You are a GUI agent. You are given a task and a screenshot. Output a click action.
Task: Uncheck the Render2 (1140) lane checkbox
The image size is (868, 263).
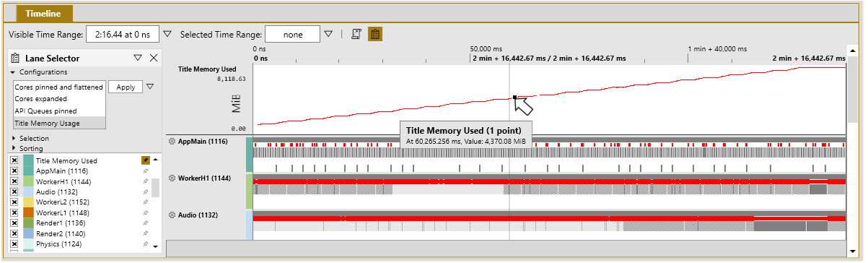[14, 234]
